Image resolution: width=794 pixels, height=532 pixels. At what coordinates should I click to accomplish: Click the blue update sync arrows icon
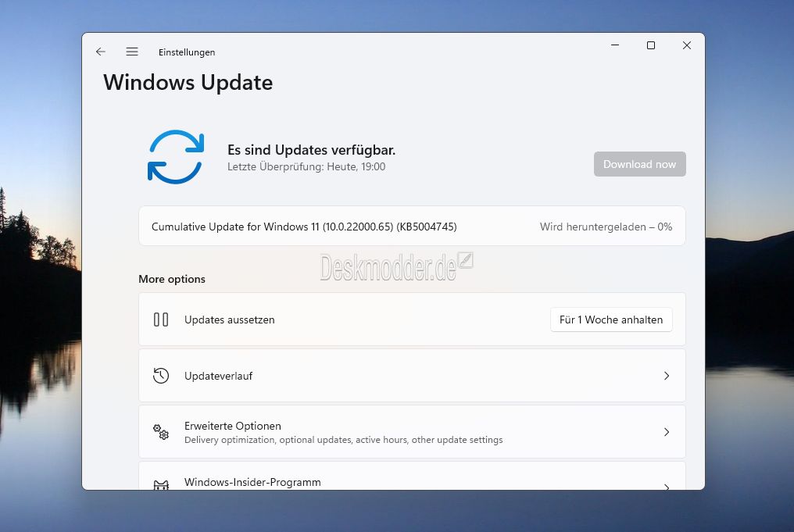(176, 157)
